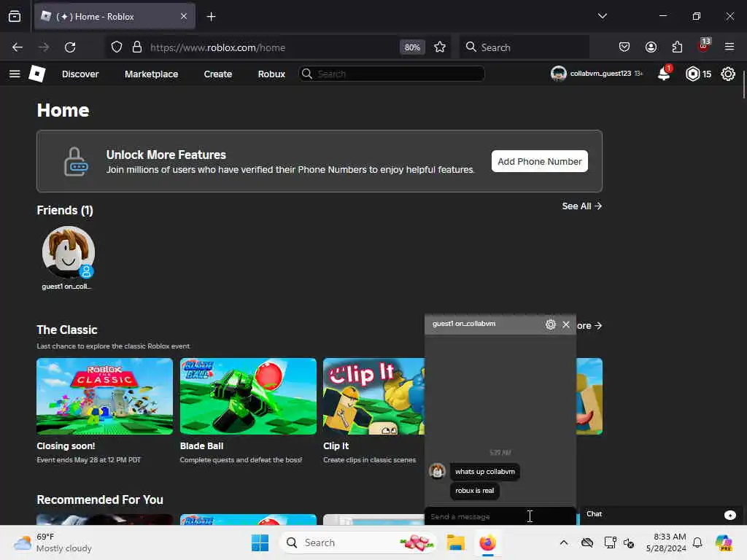Viewport: 747px width, 560px height.
Task: Click the sender avatar in chat
Action: [438, 471]
